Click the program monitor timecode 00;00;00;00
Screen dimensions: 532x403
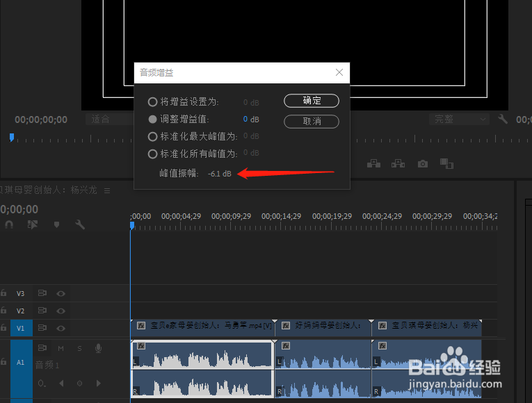(x=41, y=120)
